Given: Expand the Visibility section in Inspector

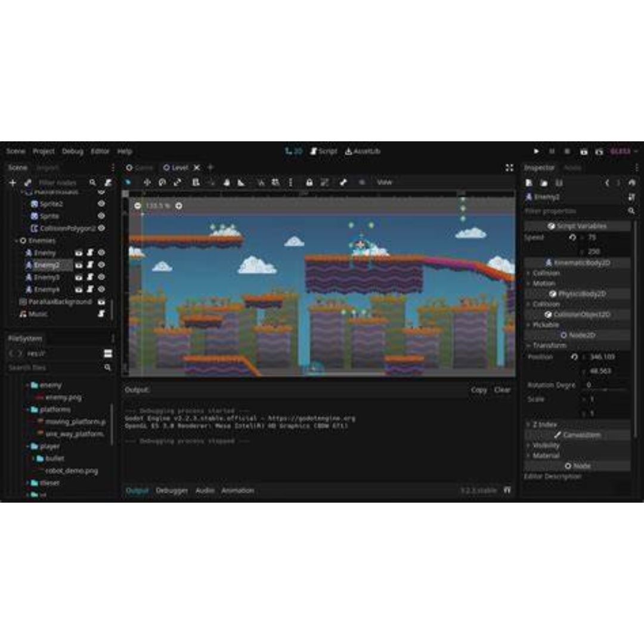Looking at the screenshot, I should [x=546, y=445].
